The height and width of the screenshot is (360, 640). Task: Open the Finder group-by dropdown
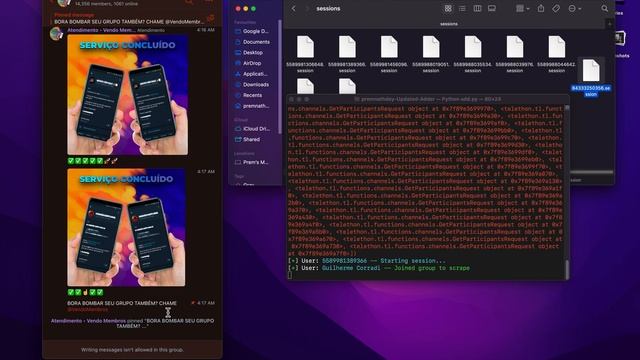point(522,9)
